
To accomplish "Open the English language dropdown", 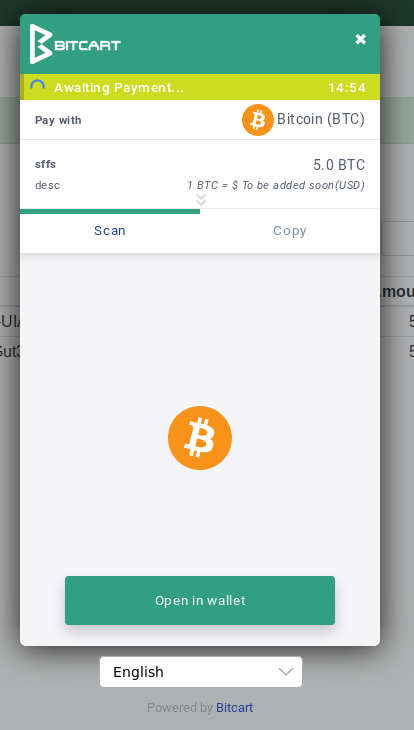I will coord(201,672).
